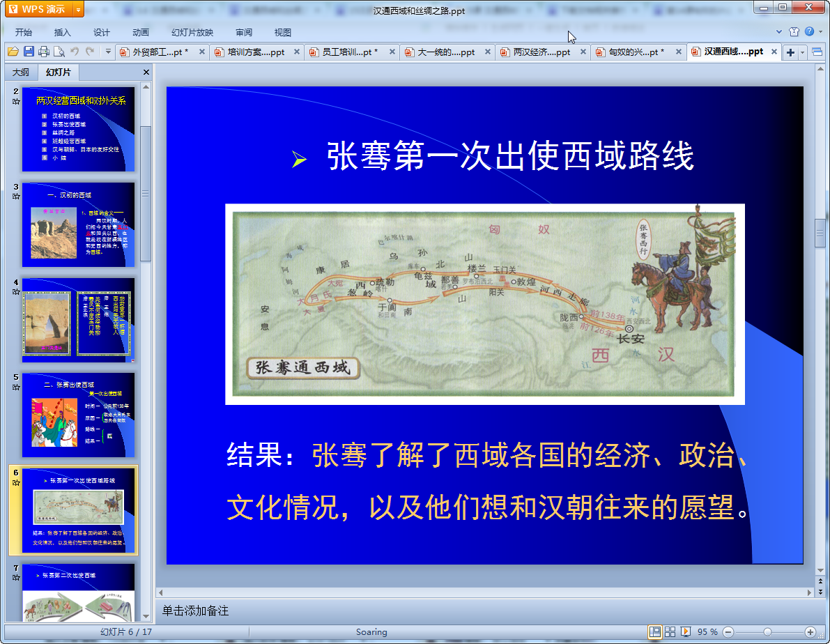Open print preview in the quick toolbar
The width and height of the screenshot is (830, 644).
tap(59, 52)
